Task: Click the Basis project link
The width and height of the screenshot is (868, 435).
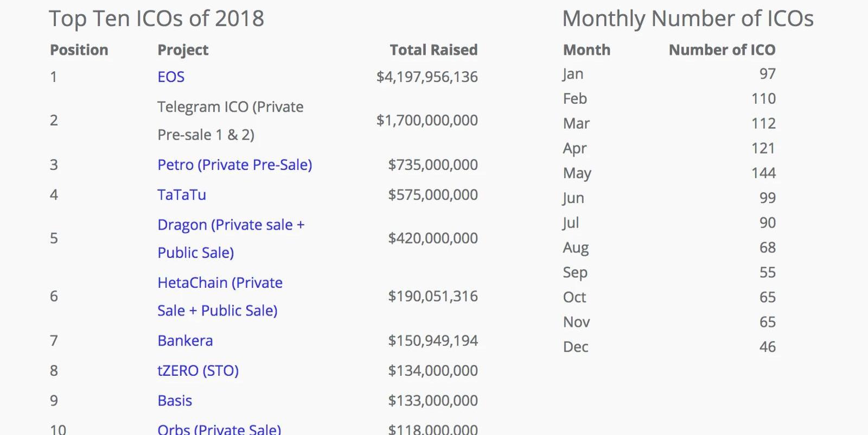Action: tap(175, 401)
